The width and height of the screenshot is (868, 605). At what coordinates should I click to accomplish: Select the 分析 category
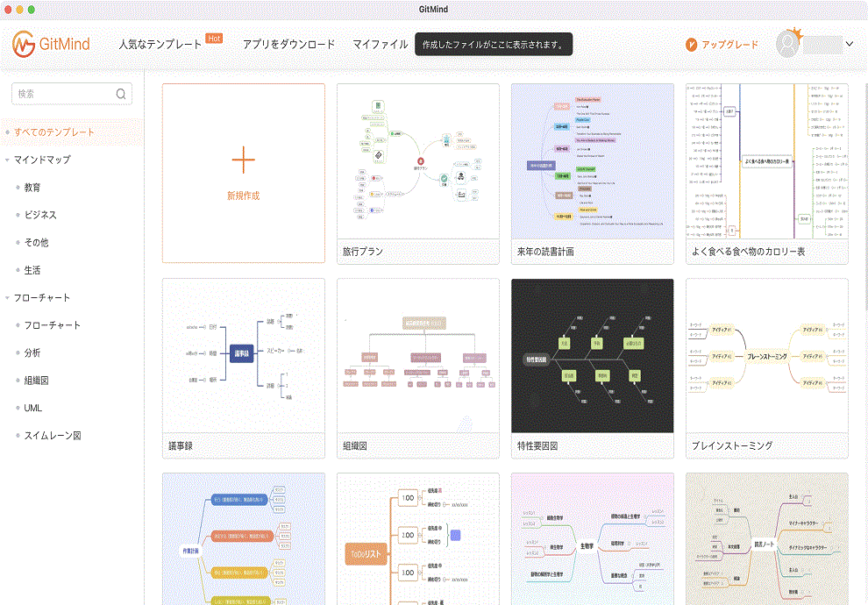coord(32,352)
